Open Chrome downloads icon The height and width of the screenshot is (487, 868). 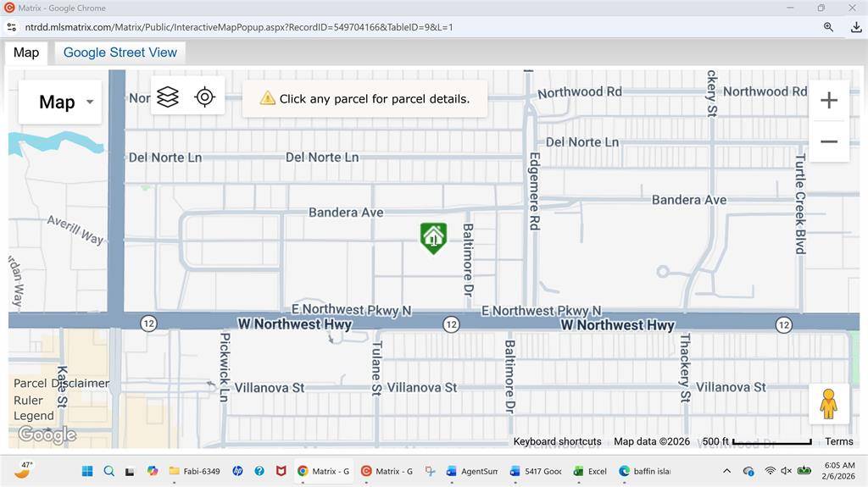click(855, 27)
